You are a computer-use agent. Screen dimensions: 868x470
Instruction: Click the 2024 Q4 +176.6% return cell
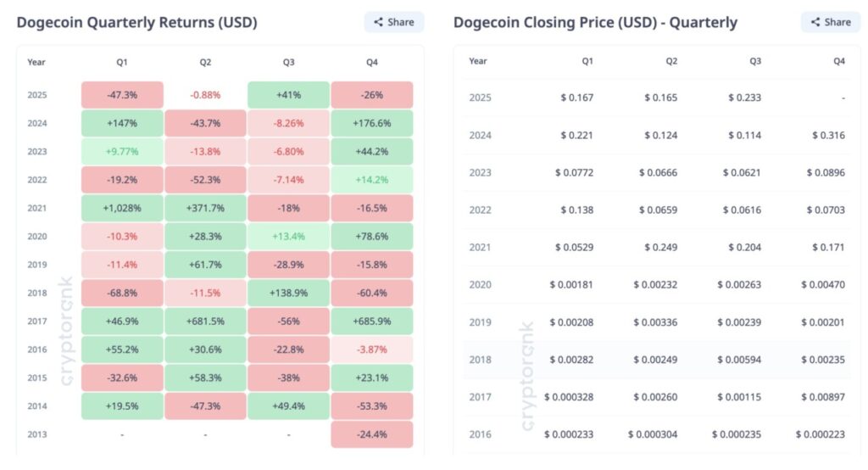click(x=371, y=123)
